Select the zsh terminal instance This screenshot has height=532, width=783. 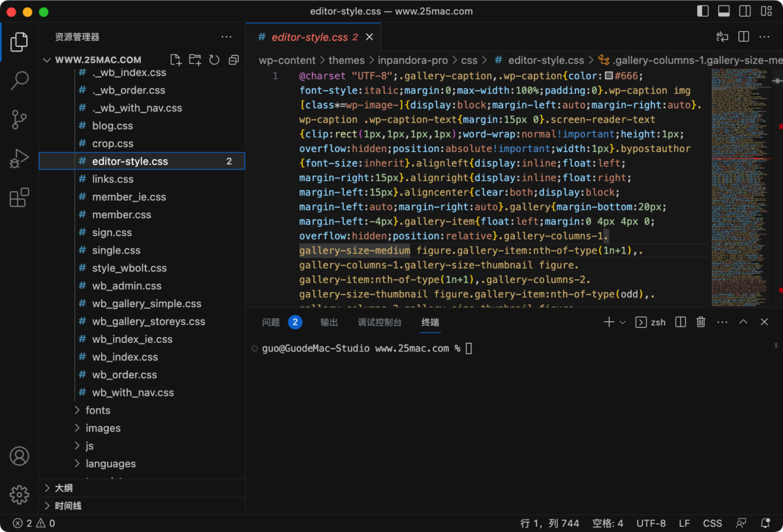[x=651, y=322]
